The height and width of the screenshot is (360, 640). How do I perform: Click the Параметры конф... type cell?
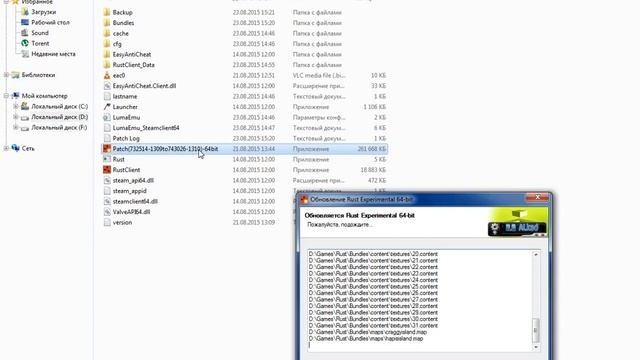(x=319, y=117)
